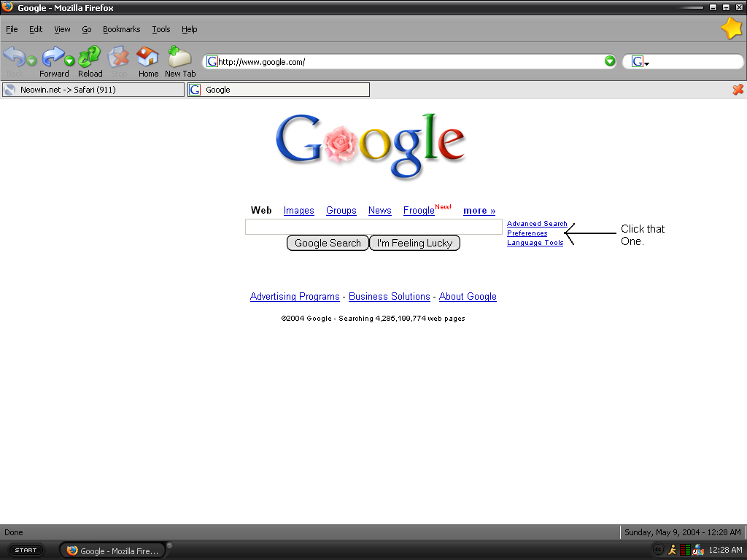The height and width of the screenshot is (560, 747).
Task: Click the red X close-tab icon
Action: 738,90
